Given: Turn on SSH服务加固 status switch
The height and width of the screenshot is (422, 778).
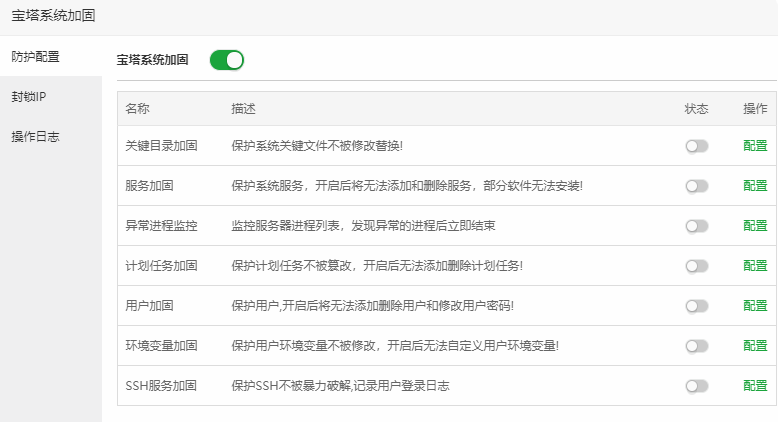Looking at the screenshot, I should (x=697, y=386).
